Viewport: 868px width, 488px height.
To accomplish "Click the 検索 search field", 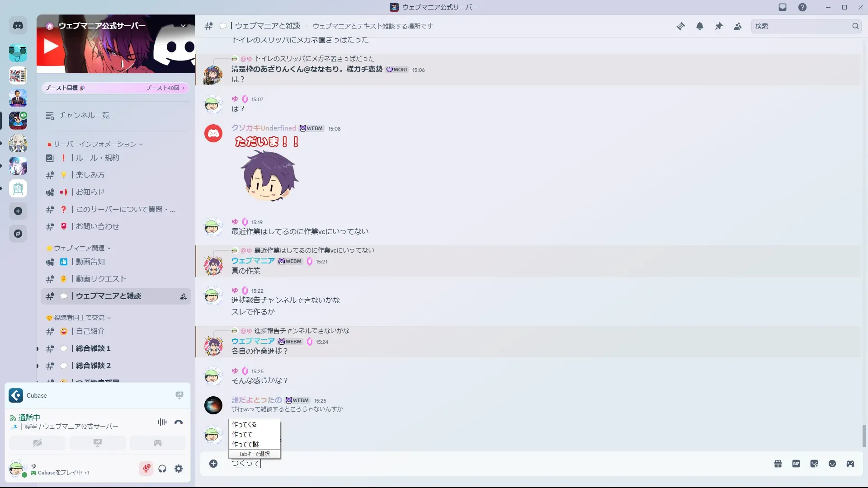I will [x=801, y=26].
